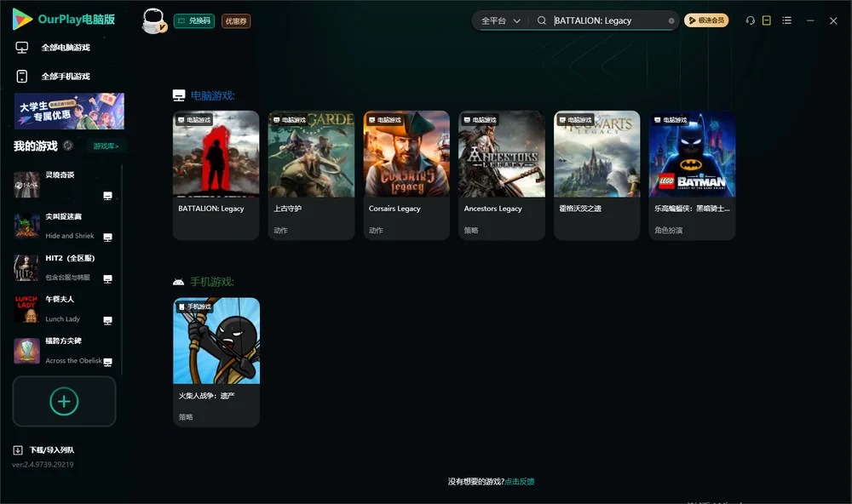The width and height of the screenshot is (852, 504).
Task: Click the magnifier search icon
Action: [x=542, y=20]
